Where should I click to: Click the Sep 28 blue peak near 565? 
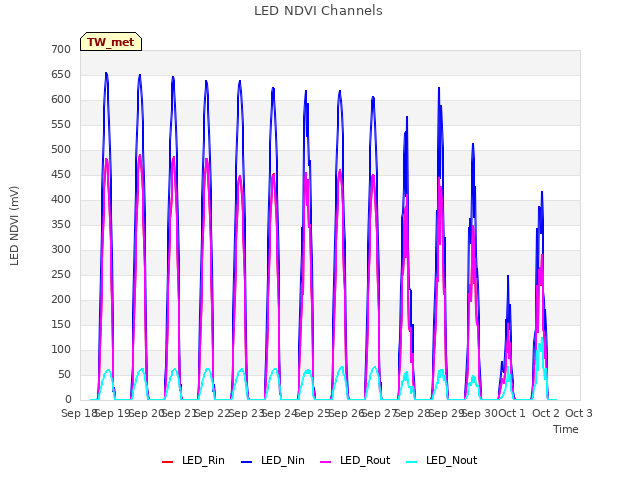[407, 117]
